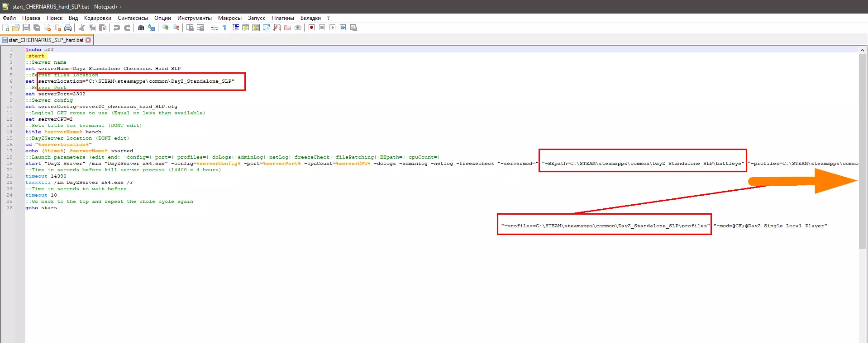This screenshot has height=343, width=868.
Task: Stop macro recording
Action: pyautogui.click(x=322, y=28)
